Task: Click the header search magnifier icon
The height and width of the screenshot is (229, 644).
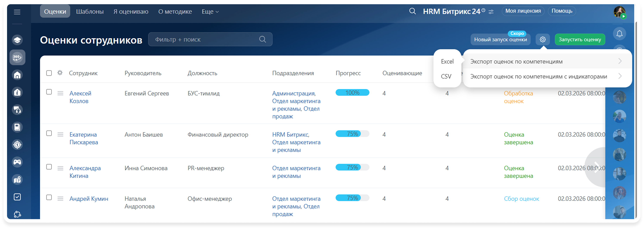Action: click(x=412, y=11)
